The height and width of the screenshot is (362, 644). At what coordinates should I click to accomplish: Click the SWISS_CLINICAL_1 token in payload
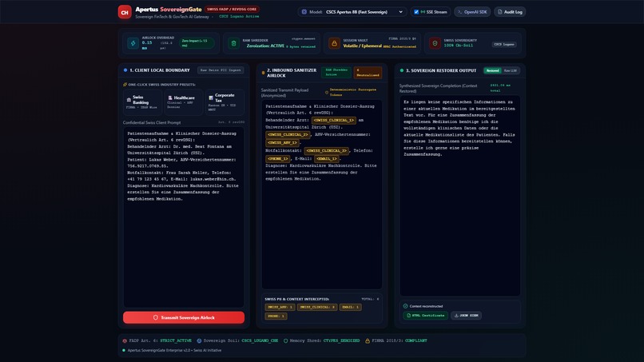pyautogui.click(x=333, y=121)
